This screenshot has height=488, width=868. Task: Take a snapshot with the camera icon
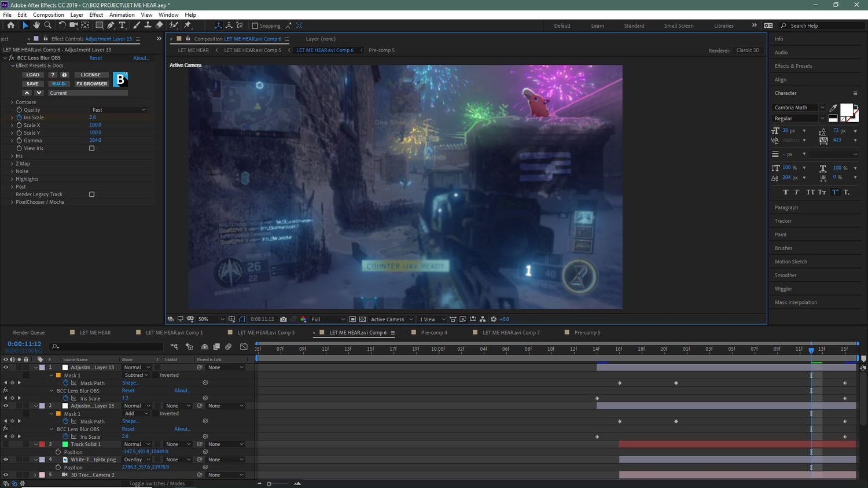click(283, 319)
